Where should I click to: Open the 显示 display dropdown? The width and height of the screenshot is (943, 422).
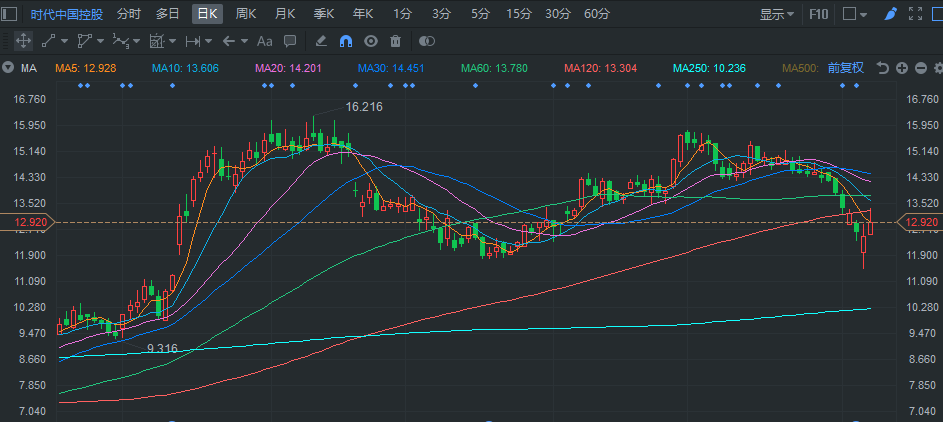pyautogui.click(x=776, y=14)
